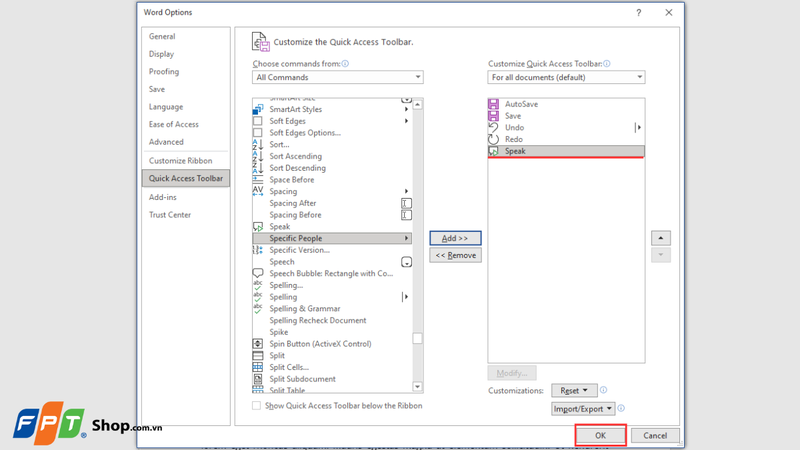This screenshot has height=450, width=800.
Task: Click the Spelling... abc check icon
Action: [x=258, y=285]
